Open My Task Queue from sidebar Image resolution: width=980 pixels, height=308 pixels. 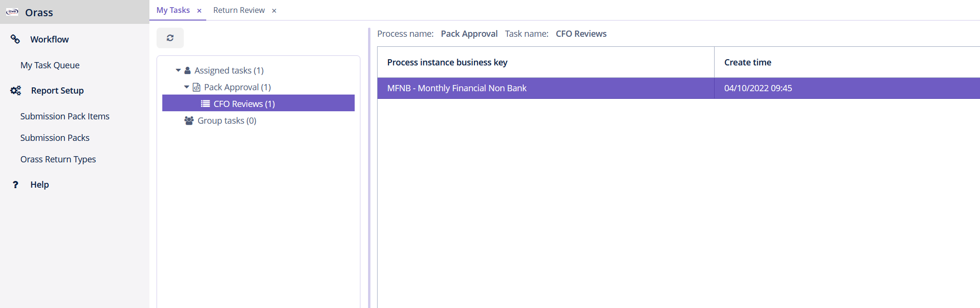pyautogui.click(x=50, y=65)
